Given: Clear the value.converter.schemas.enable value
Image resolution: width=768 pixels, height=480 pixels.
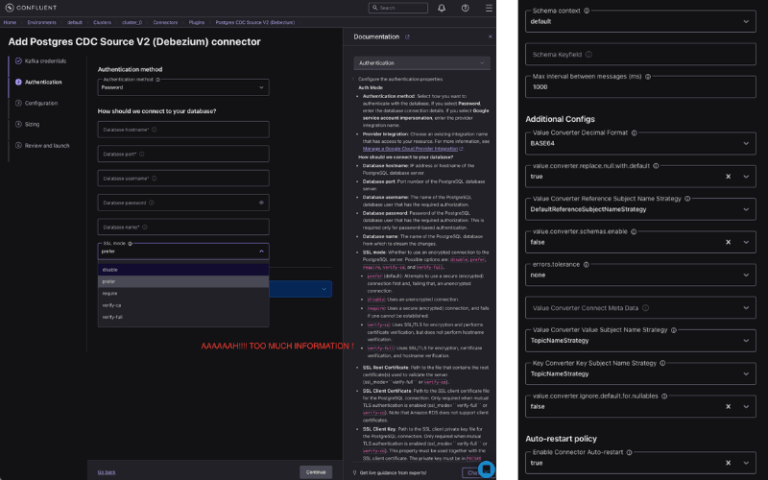Looking at the screenshot, I should tap(728, 242).
